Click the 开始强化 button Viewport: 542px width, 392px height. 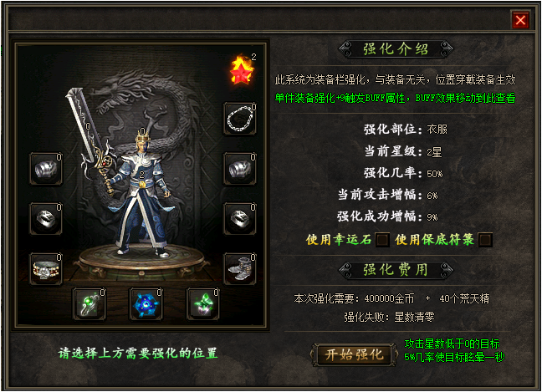click(355, 354)
